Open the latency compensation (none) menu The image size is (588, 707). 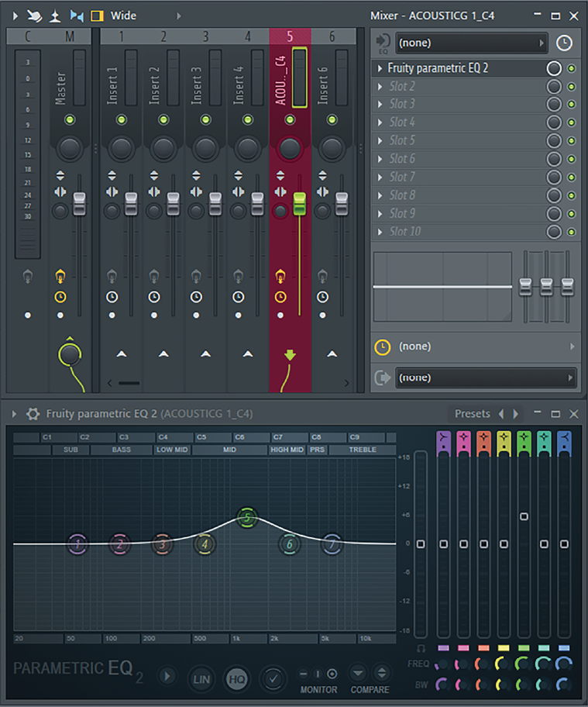[x=476, y=347]
